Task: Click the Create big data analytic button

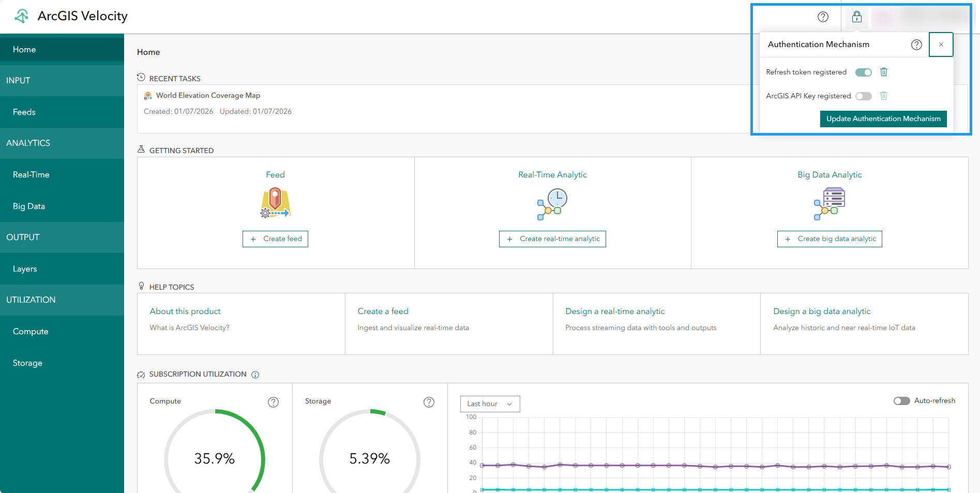Action: (829, 238)
